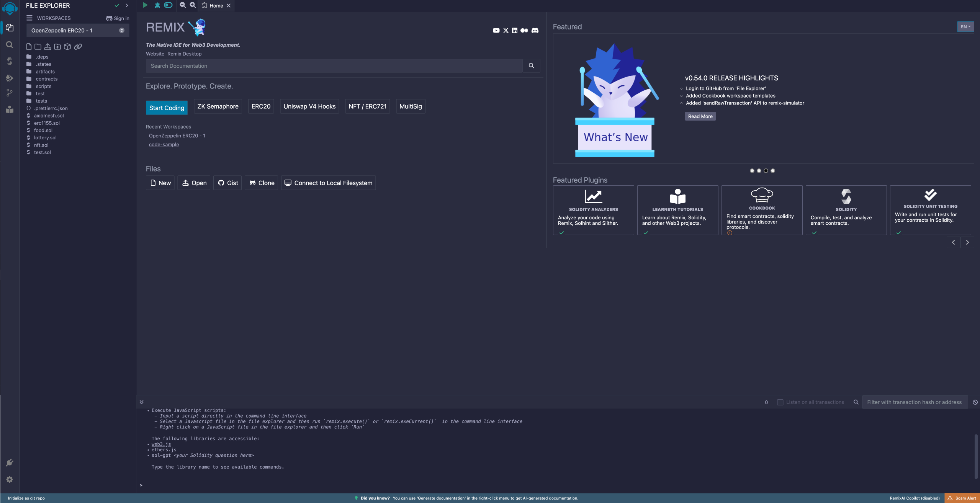980x503 pixels.
Task: Open Settings gear in sidebar
Action: pyautogui.click(x=10, y=480)
